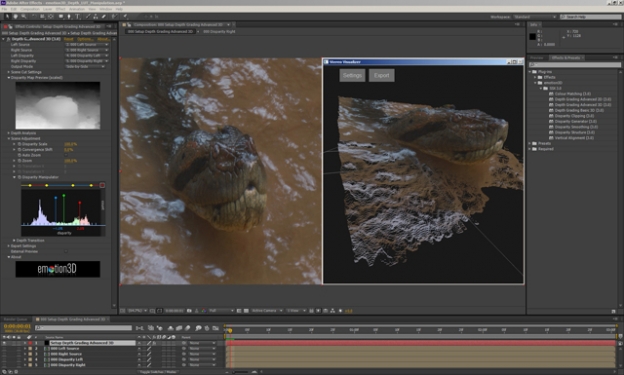Select the Zoom magnifier tool
Image resolution: width=624 pixels, height=375 pixels.
click(24, 16)
